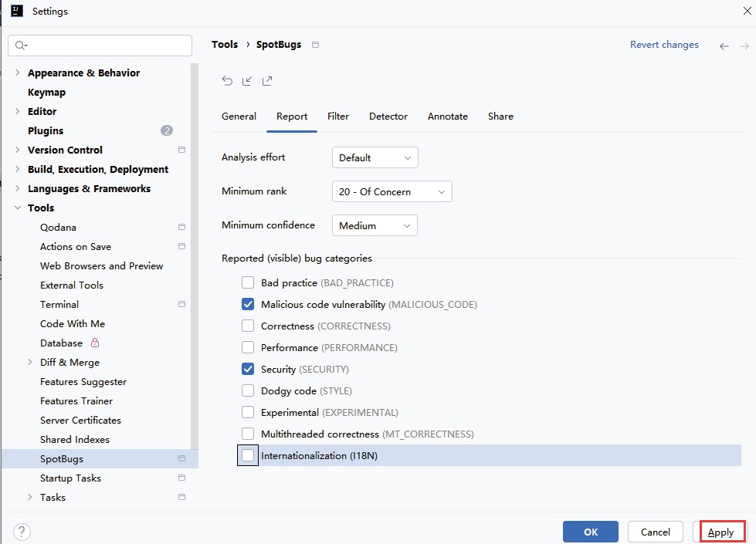The width and height of the screenshot is (756, 544).
Task: Click the project icon on SpotBugs sidebar row
Action: click(x=181, y=458)
